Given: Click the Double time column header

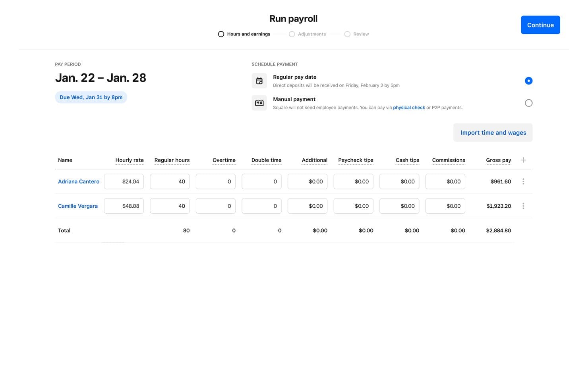Looking at the screenshot, I should [x=267, y=160].
